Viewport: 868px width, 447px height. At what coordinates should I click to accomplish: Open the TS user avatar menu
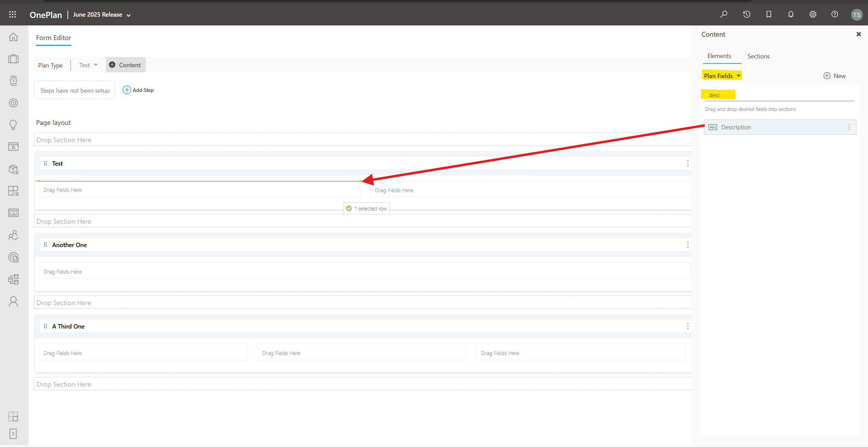857,15
